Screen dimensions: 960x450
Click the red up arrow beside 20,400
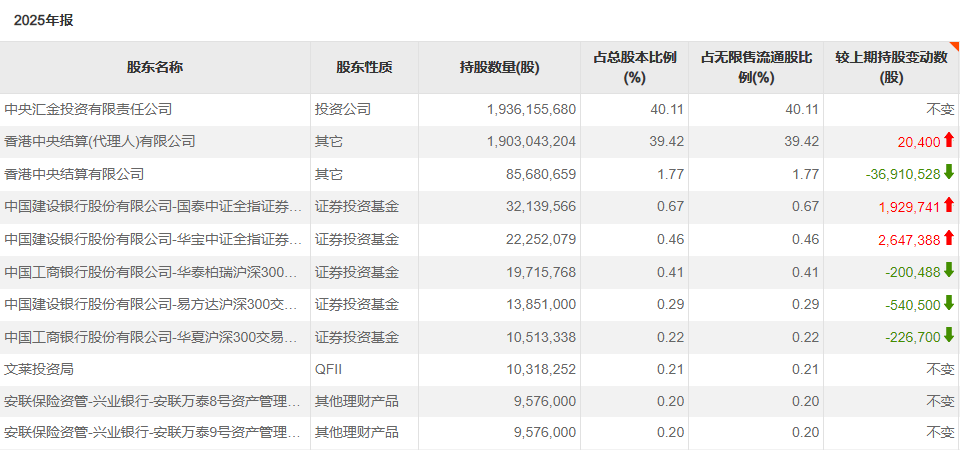pos(949,140)
